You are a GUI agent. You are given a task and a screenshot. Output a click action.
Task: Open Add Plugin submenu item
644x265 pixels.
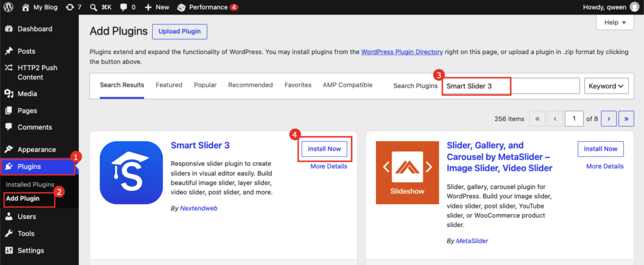tap(23, 198)
